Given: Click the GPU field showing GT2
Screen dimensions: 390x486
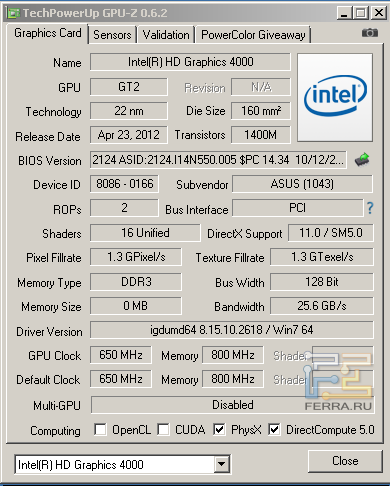Looking at the screenshot, I should pos(129,87).
